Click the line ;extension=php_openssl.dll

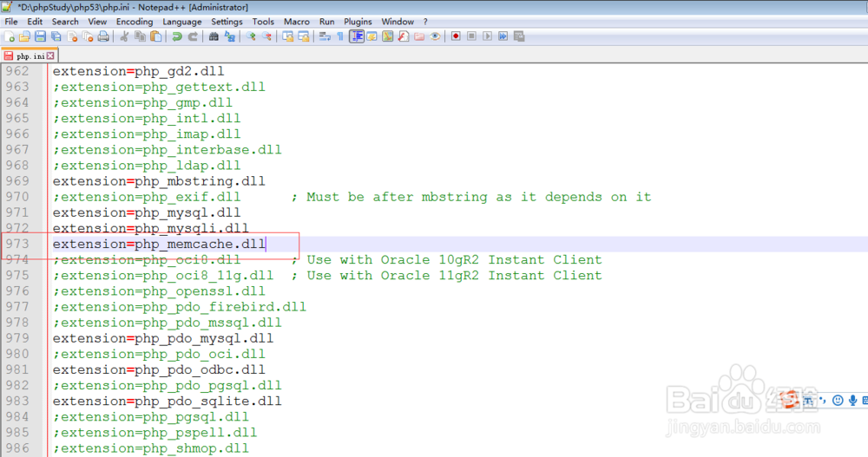click(x=159, y=291)
